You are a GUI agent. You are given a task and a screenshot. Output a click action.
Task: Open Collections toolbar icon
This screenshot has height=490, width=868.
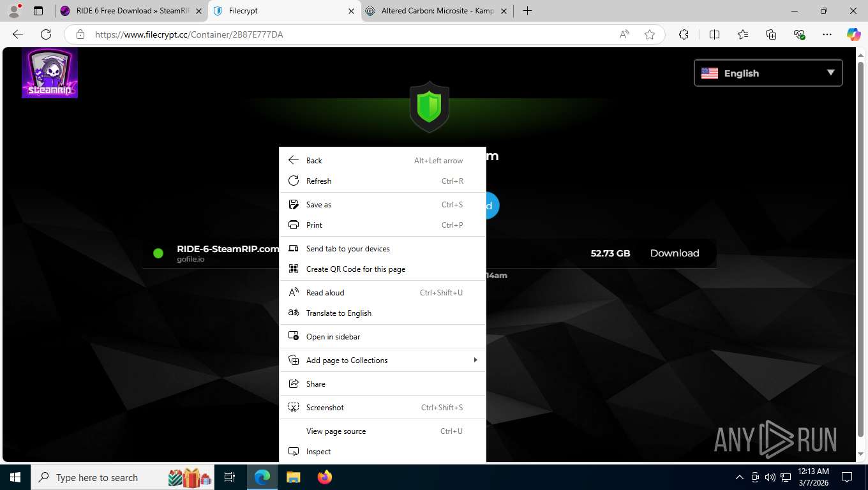pos(771,34)
